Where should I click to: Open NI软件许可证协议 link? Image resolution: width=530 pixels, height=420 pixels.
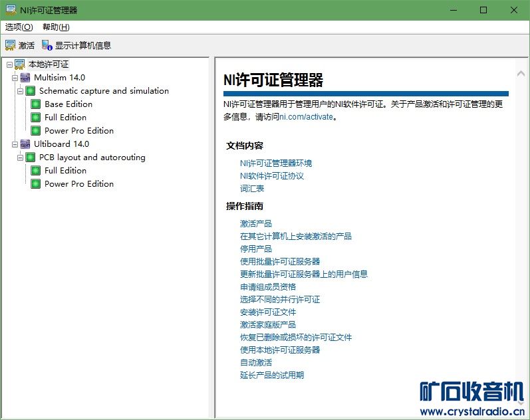(x=272, y=176)
